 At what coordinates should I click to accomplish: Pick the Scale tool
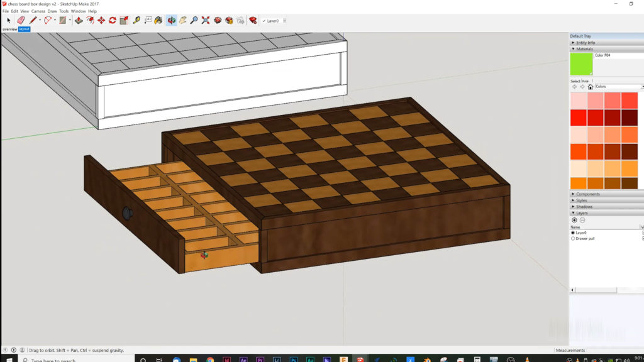(124, 21)
